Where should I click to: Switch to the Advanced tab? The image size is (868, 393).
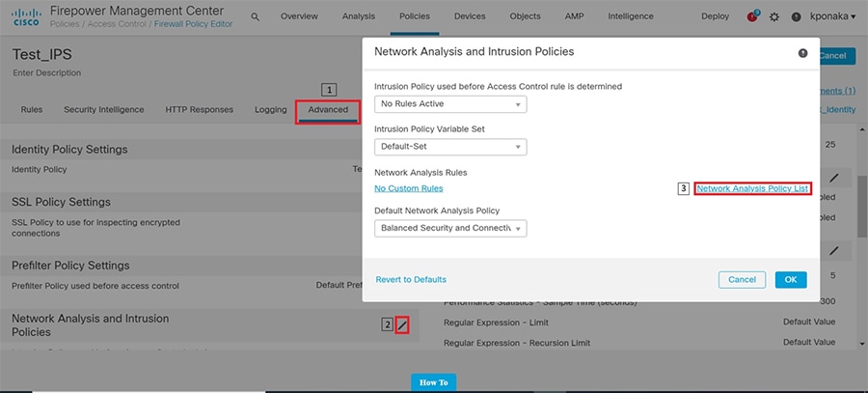[328, 110]
